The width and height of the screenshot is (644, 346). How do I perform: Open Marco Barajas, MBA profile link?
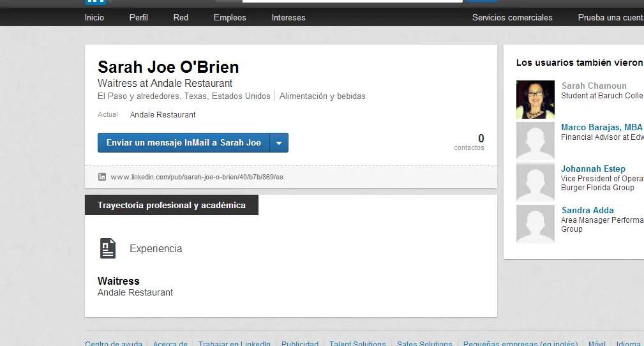601,128
